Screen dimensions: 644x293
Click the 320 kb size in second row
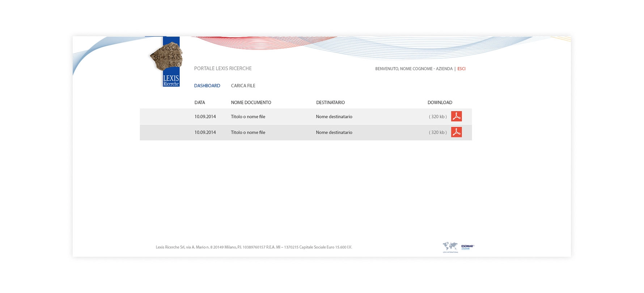coord(438,133)
